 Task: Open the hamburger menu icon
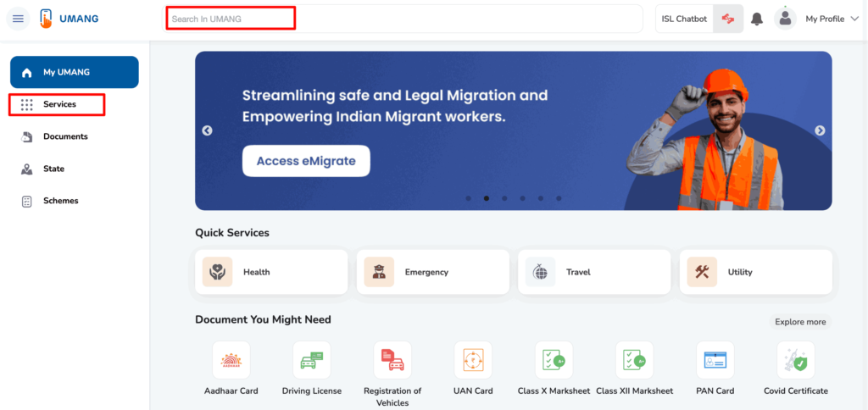coord(18,19)
